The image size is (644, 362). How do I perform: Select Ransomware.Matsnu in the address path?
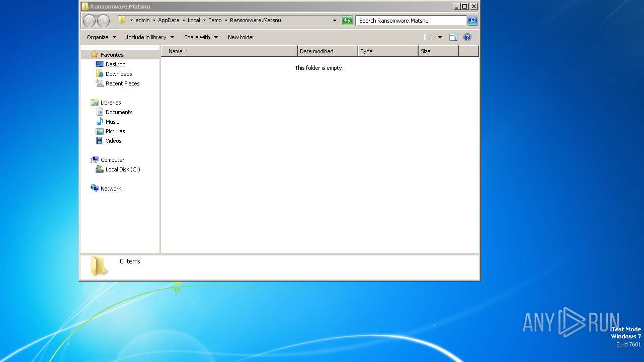click(x=255, y=21)
